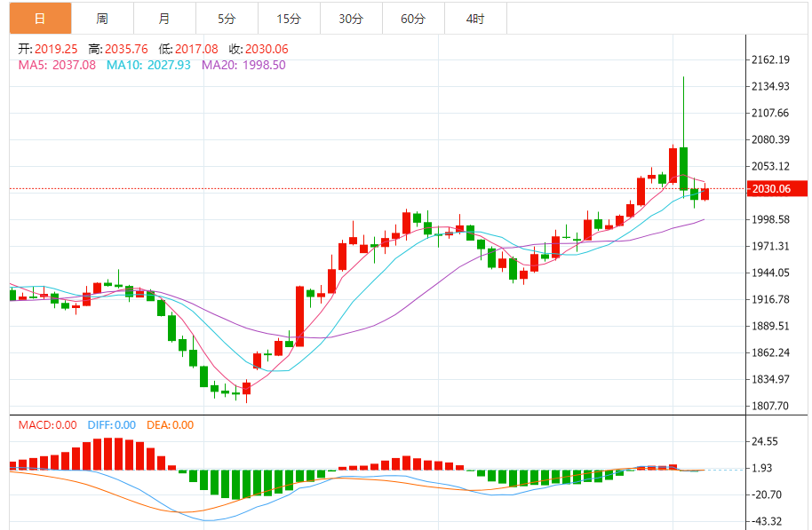The height and width of the screenshot is (530, 812).
Task: Click the 1.93 MACD axis label
Action: click(761, 468)
